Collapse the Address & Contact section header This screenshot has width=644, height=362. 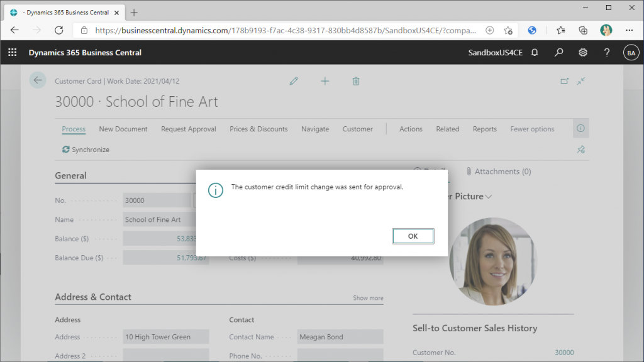click(93, 297)
